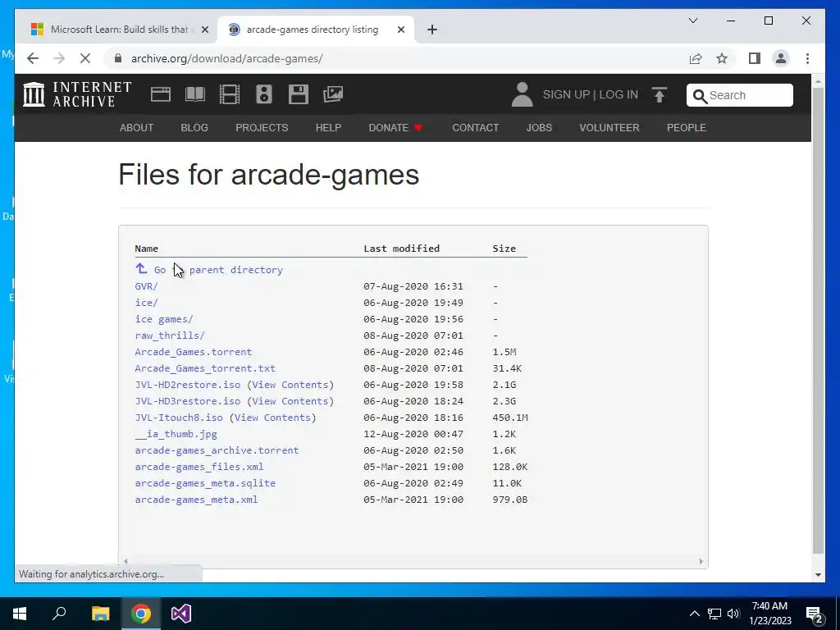Share this page icon in address bar

coord(696,58)
